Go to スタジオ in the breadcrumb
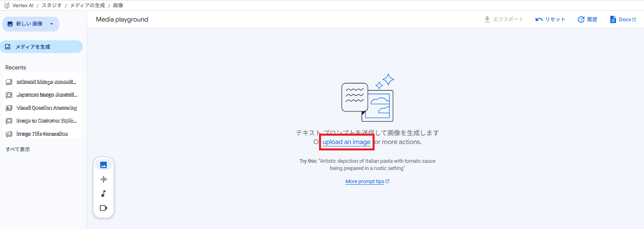 point(52,5)
